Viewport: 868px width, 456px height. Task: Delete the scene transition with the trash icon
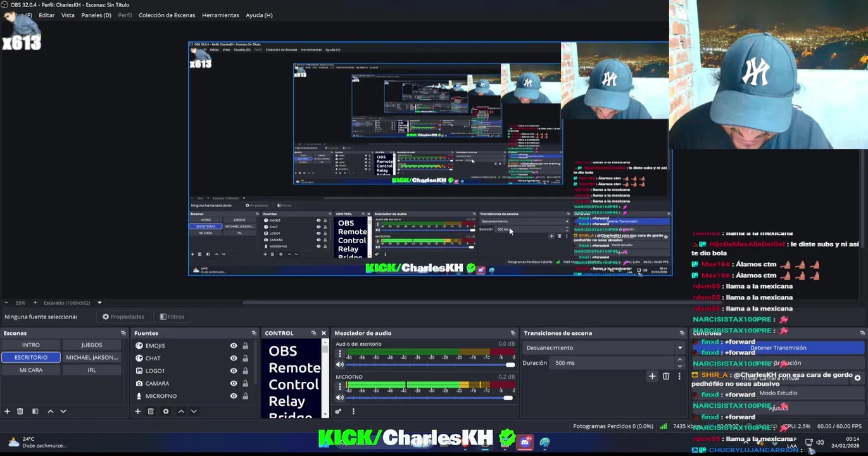666,376
